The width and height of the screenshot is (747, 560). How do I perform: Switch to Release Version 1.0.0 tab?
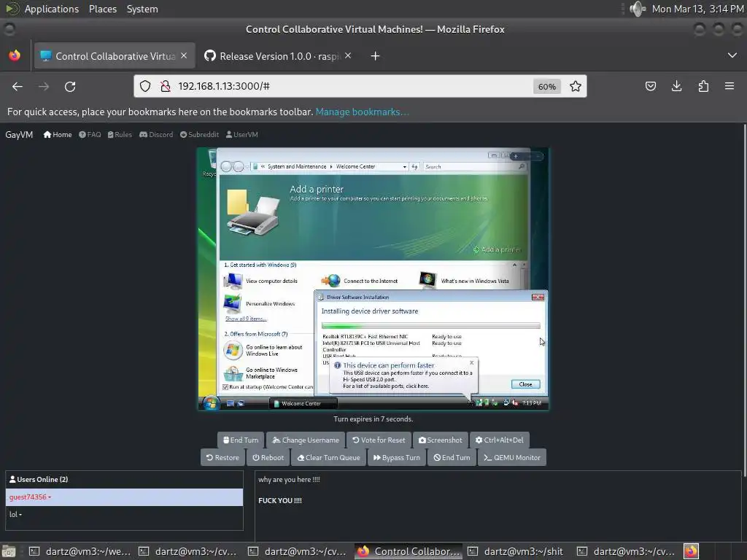279,56
